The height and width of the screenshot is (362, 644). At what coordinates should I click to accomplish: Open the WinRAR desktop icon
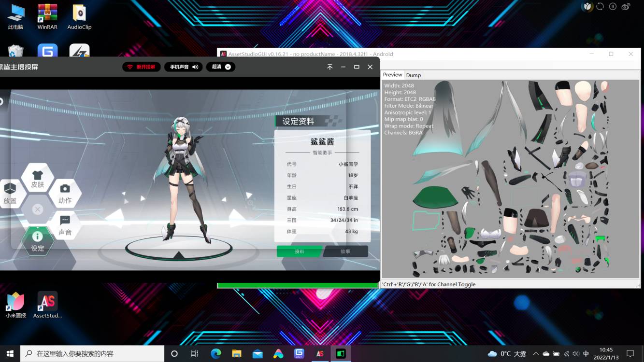point(47,17)
